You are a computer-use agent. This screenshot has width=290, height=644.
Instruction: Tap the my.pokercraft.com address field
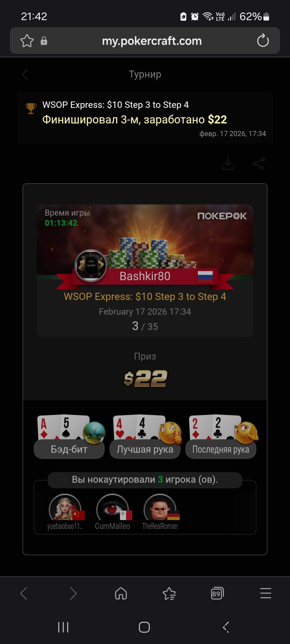click(x=152, y=41)
